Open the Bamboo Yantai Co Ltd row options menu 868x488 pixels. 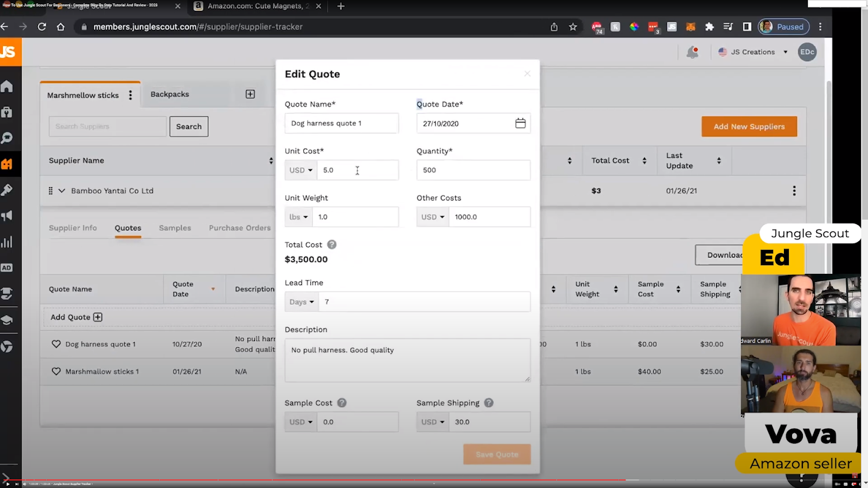tap(794, 191)
